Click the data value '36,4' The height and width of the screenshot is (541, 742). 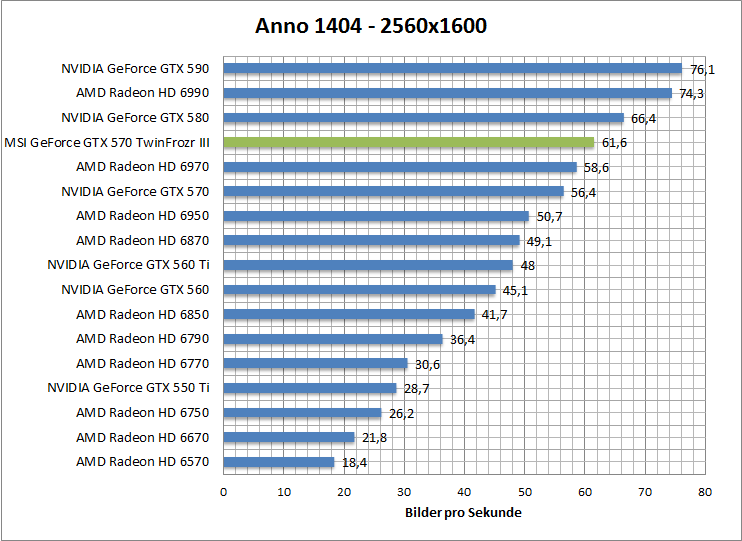[462, 339]
